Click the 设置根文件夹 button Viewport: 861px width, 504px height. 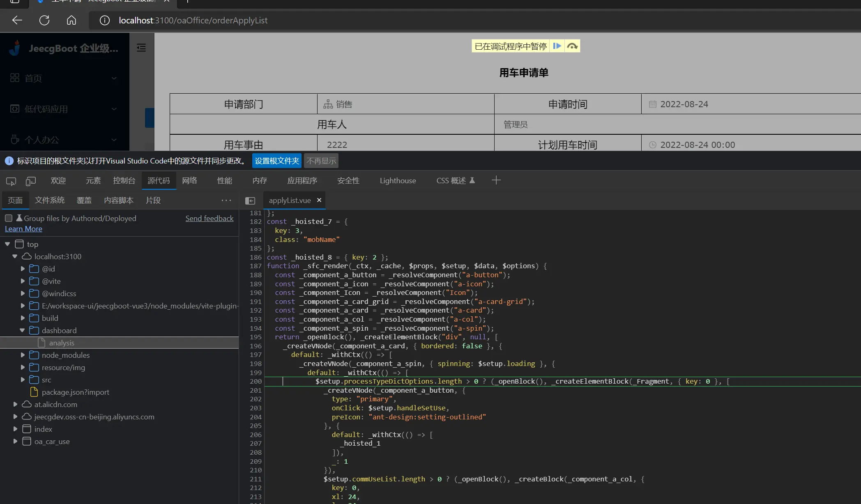click(277, 160)
